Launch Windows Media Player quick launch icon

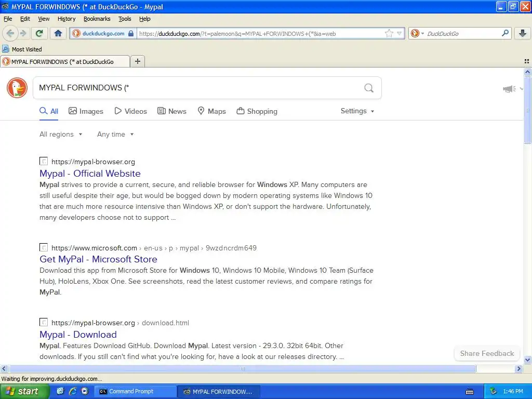coord(85,391)
